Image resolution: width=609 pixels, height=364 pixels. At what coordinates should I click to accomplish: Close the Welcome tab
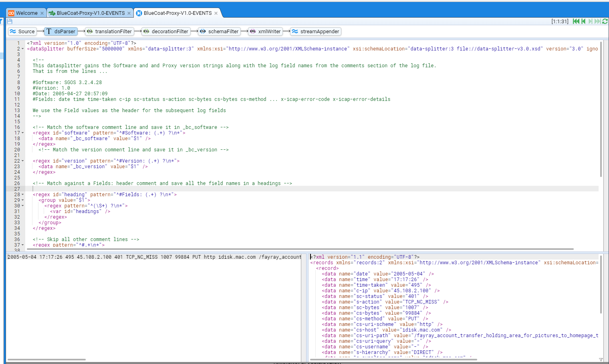click(x=42, y=13)
